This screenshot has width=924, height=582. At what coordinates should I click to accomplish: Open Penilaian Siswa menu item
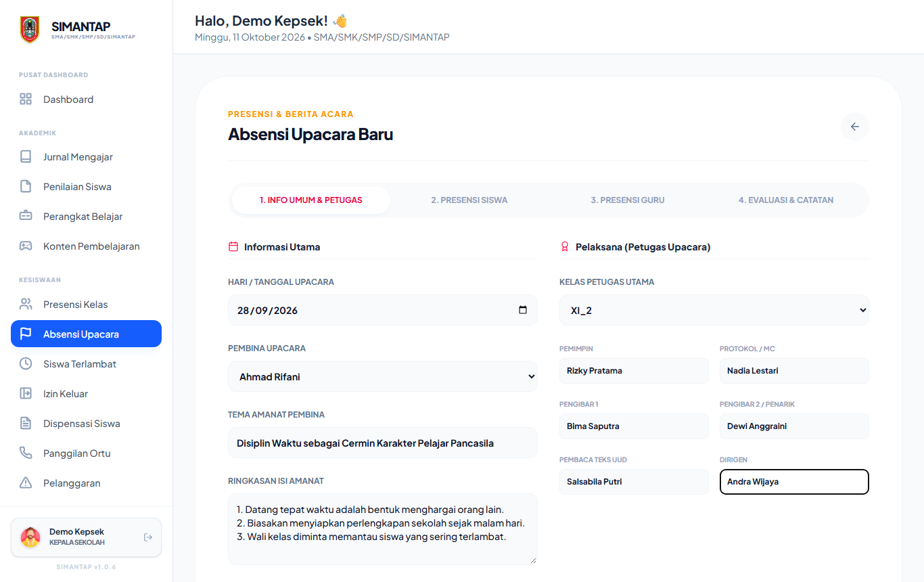(x=87, y=187)
